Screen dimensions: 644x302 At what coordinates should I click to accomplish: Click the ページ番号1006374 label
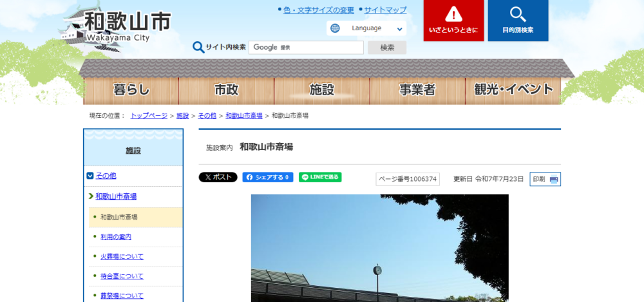click(408, 179)
